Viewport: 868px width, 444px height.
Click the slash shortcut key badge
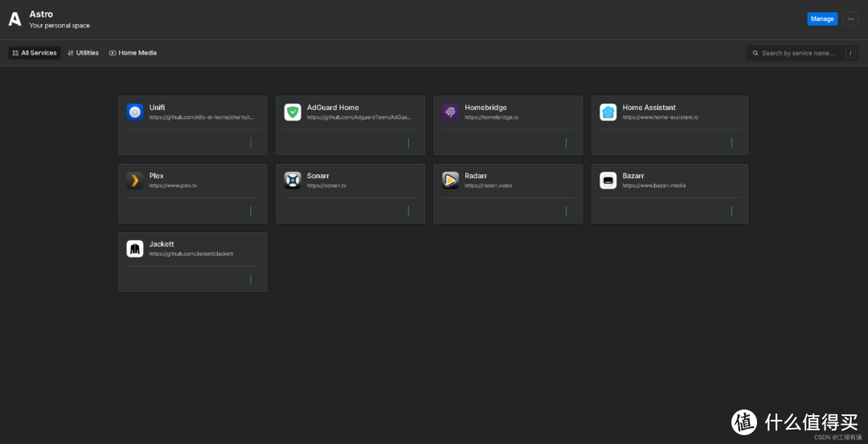[x=851, y=53]
